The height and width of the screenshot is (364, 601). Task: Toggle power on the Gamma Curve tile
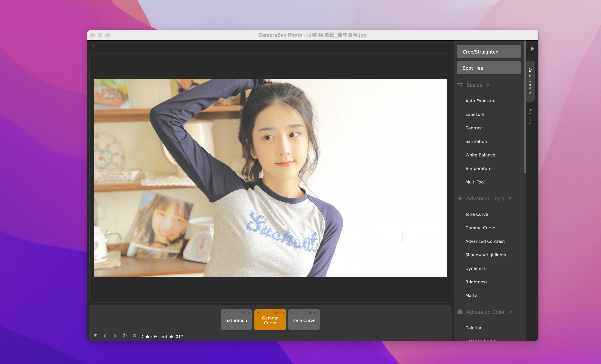coord(282,313)
